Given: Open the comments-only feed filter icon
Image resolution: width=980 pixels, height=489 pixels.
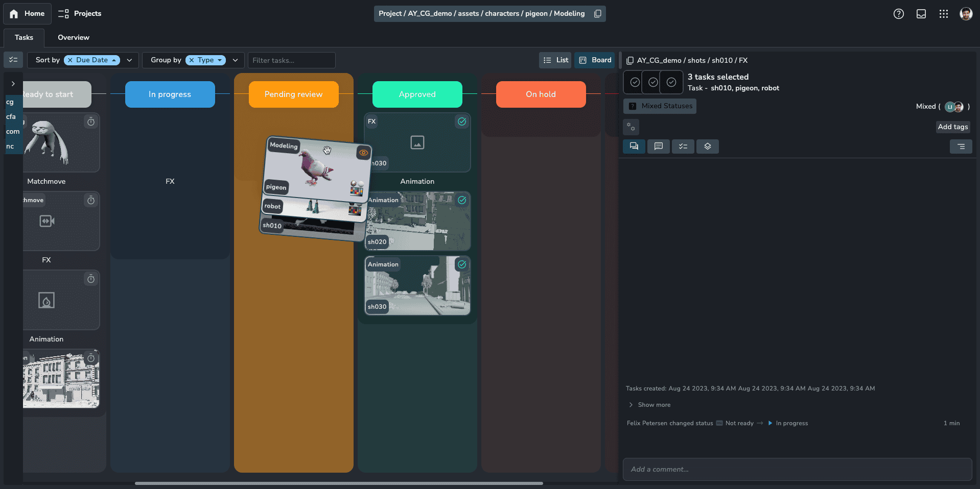Looking at the screenshot, I should coord(658,146).
